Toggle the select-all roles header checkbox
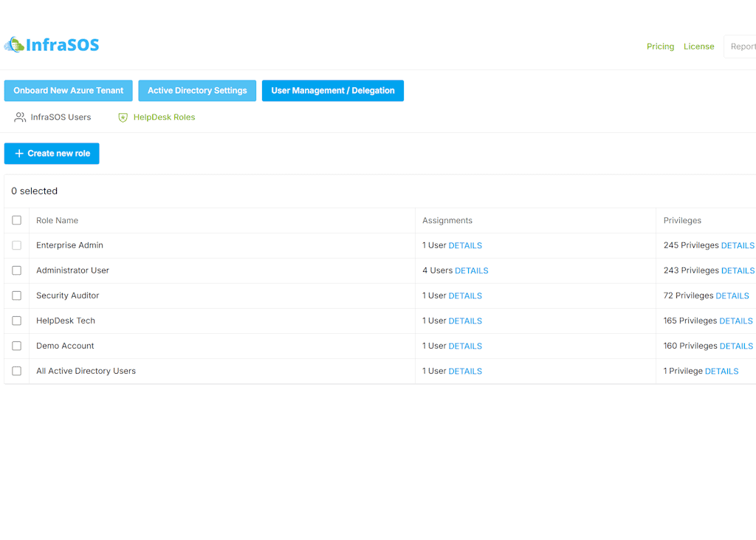This screenshot has width=756, height=540. 17,220
